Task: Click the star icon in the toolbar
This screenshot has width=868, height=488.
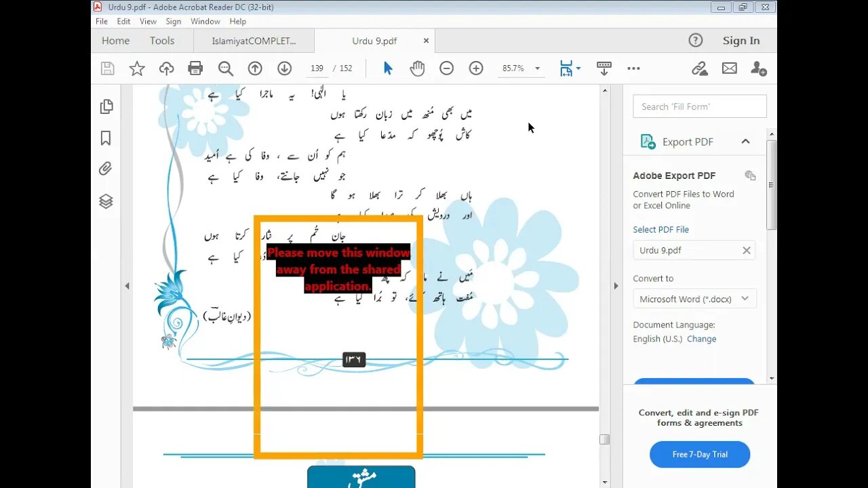Action: coord(137,68)
